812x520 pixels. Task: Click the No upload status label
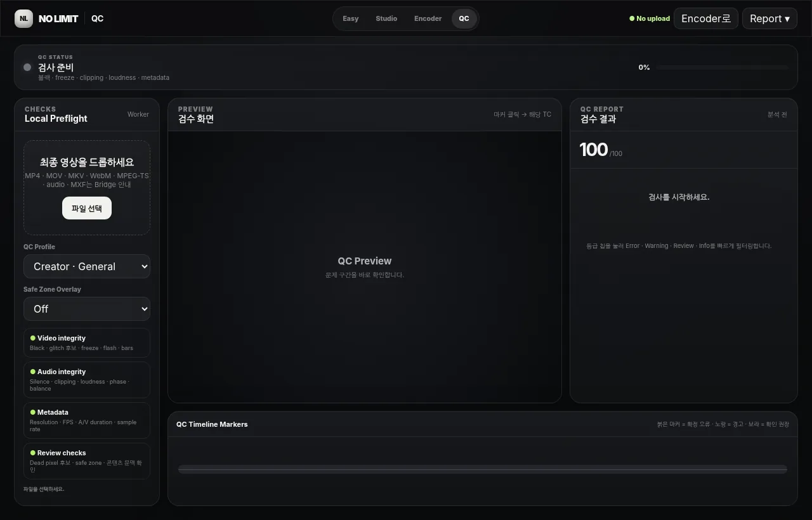[650, 18]
